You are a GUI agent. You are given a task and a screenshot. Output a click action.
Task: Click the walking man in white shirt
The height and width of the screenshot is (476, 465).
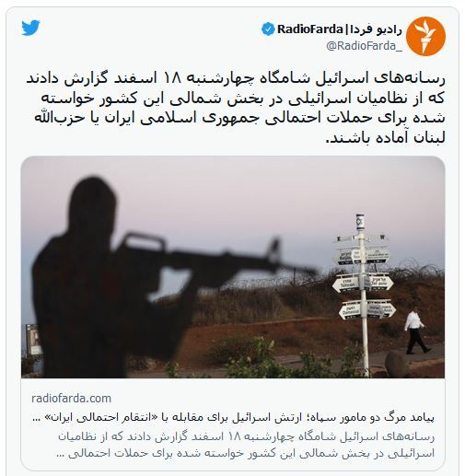click(x=416, y=331)
